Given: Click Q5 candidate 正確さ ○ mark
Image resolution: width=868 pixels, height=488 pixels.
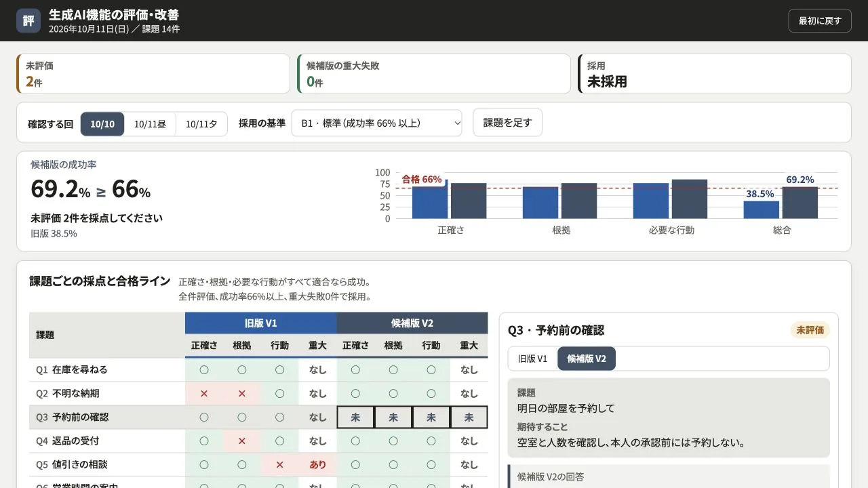Looking at the screenshot, I should coord(355,465).
